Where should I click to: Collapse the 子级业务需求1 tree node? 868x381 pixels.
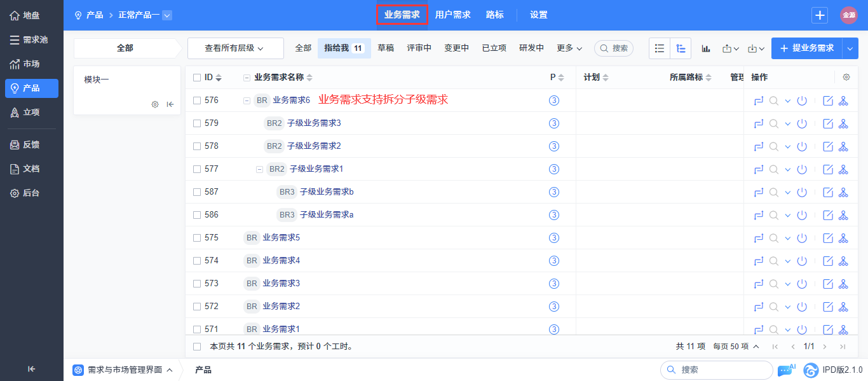point(259,169)
